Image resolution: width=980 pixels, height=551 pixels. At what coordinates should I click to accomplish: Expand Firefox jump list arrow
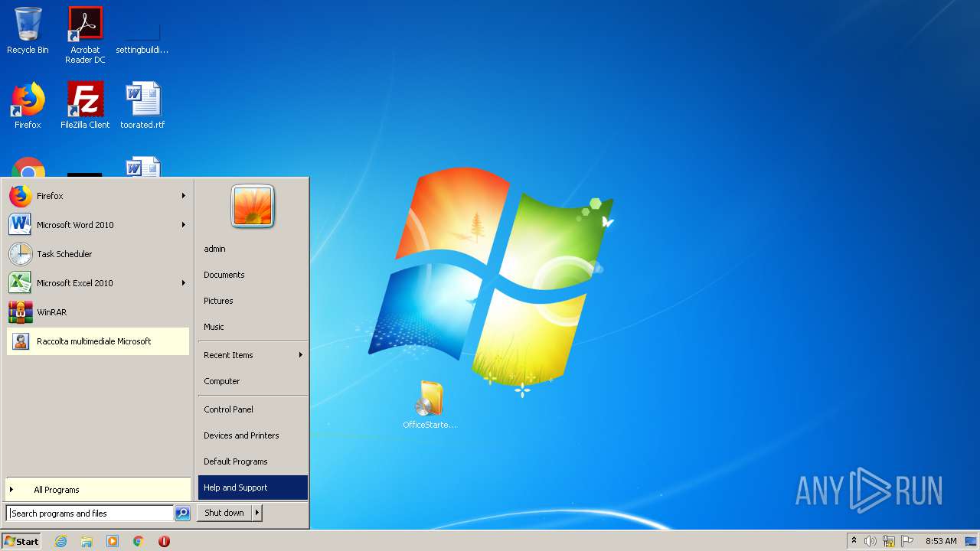pyautogui.click(x=183, y=196)
